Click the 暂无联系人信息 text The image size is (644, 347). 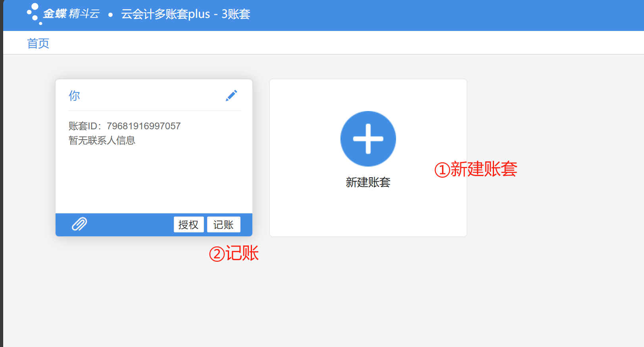pos(102,140)
